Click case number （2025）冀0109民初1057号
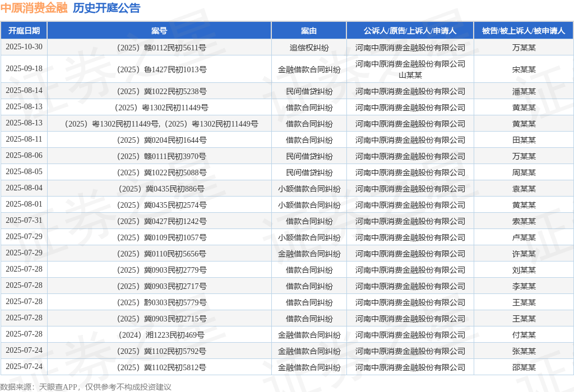Screen dimensions: 574x392 click(x=159, y=237)
